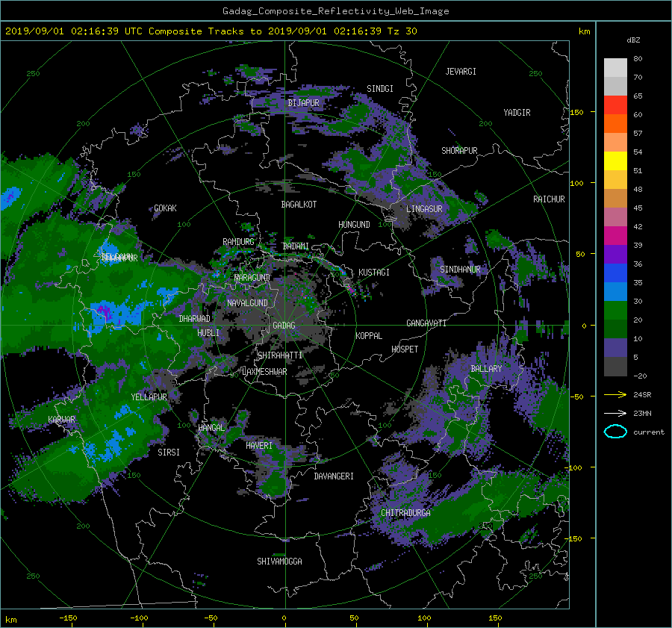Click the KOPPAL city label
Viewport: 672px width, 628px height.
[369, 336]
